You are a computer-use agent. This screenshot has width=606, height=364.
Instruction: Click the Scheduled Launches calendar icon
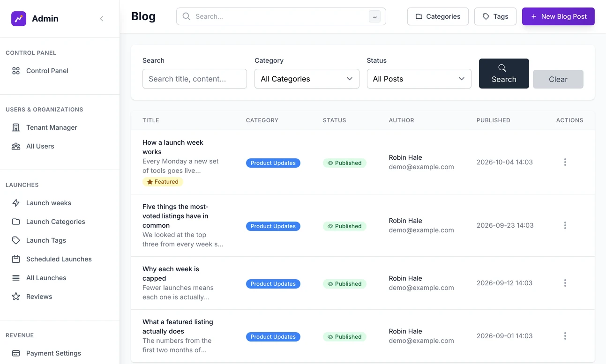tap(16, 259)
